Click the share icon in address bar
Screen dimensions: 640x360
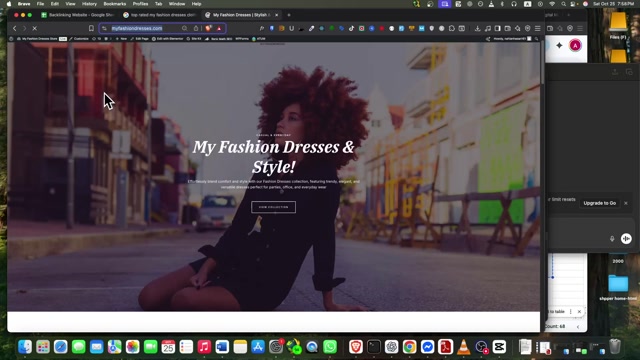tap(196, 28)
